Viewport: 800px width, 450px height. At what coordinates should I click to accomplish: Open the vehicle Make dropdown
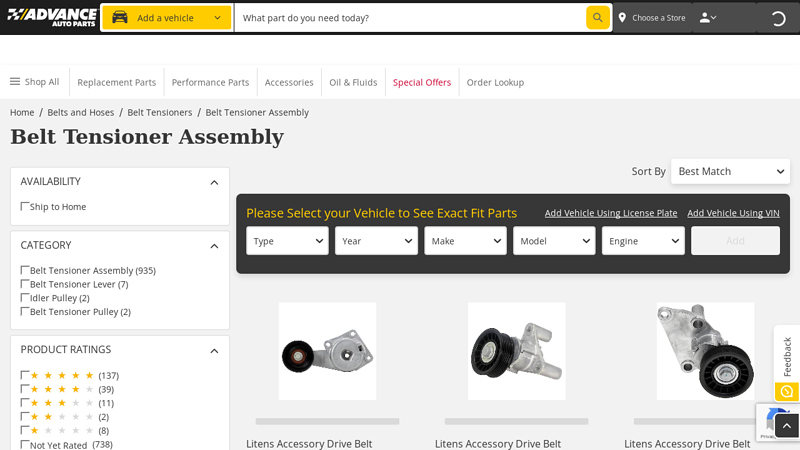[465, 241]
